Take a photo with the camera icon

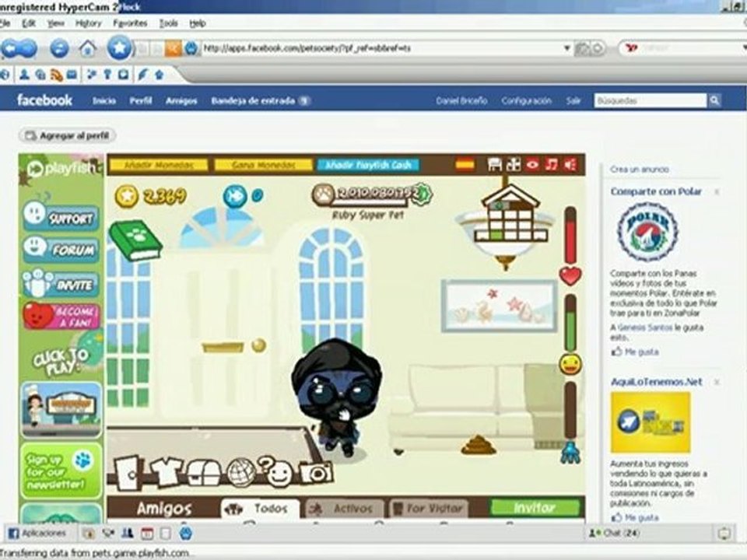click(317, 473)
